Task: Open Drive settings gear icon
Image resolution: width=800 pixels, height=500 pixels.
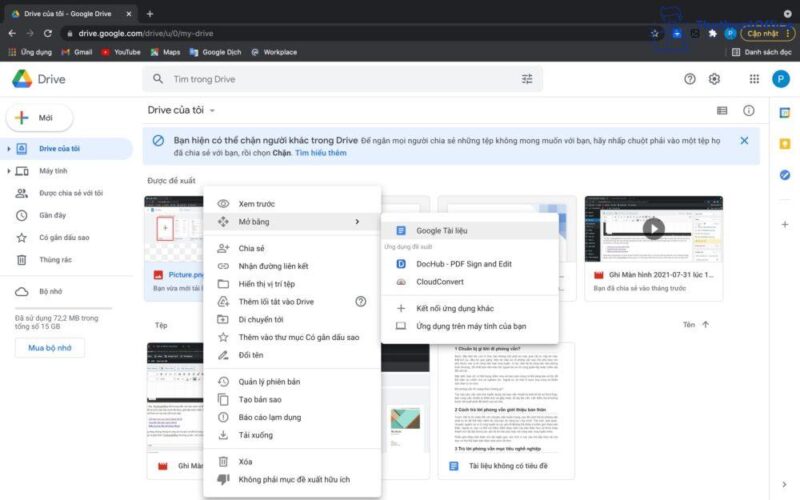Action: point(714,79)
